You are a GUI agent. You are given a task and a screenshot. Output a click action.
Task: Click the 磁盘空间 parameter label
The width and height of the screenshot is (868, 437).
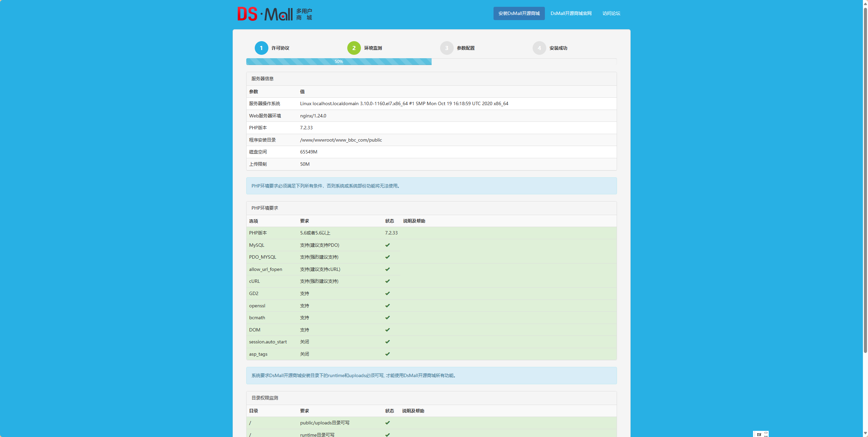pos(258,152)
